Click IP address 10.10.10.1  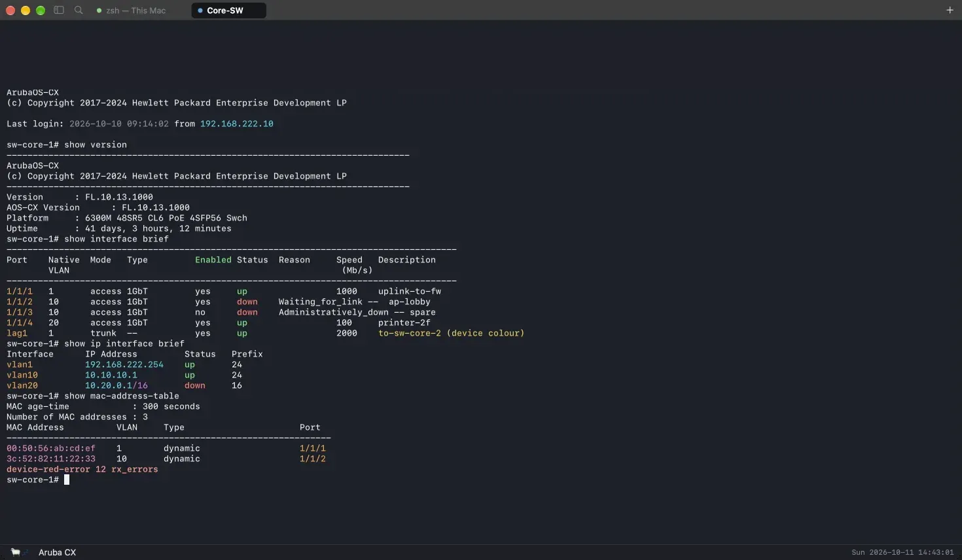point(111,375)
